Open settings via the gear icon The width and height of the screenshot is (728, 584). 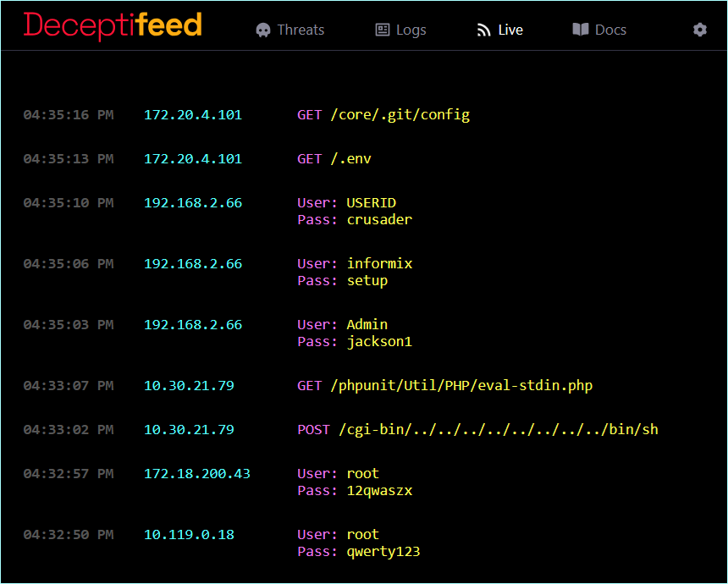(700, 30)
